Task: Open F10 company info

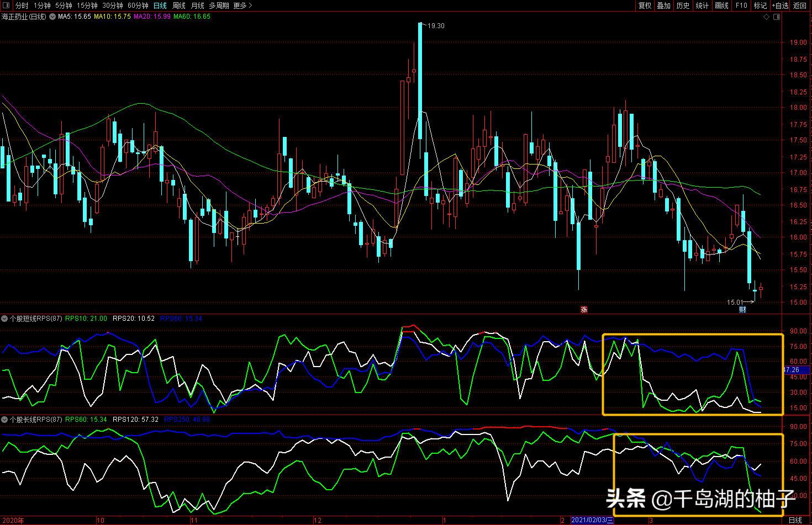Action: 741,6
